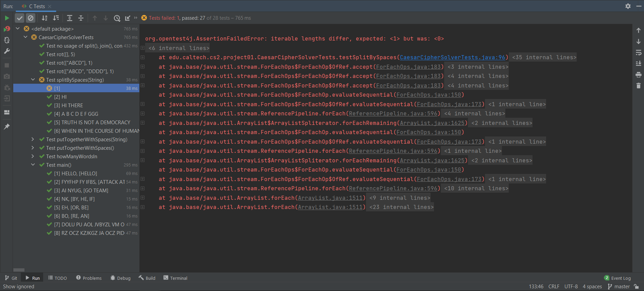Click the test tree horizontal scrollbar
The width and height of the screenshot is (644, 291).
19,270
